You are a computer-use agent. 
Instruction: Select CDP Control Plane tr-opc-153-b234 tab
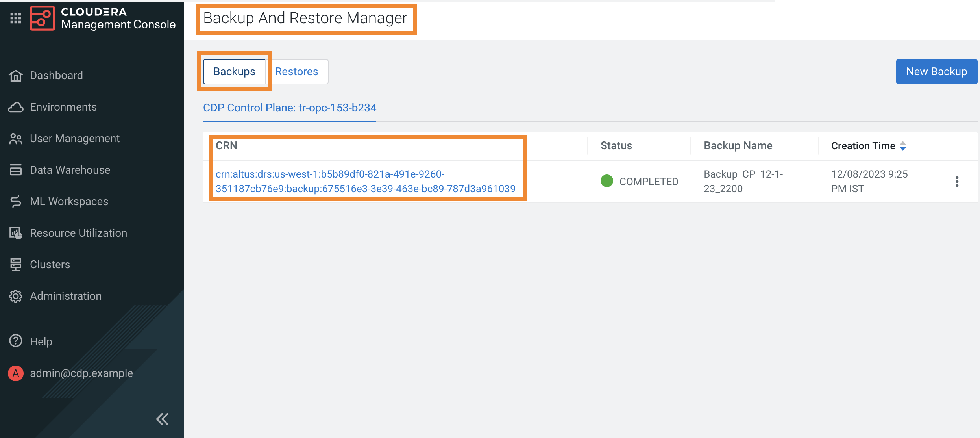[290, 108]
